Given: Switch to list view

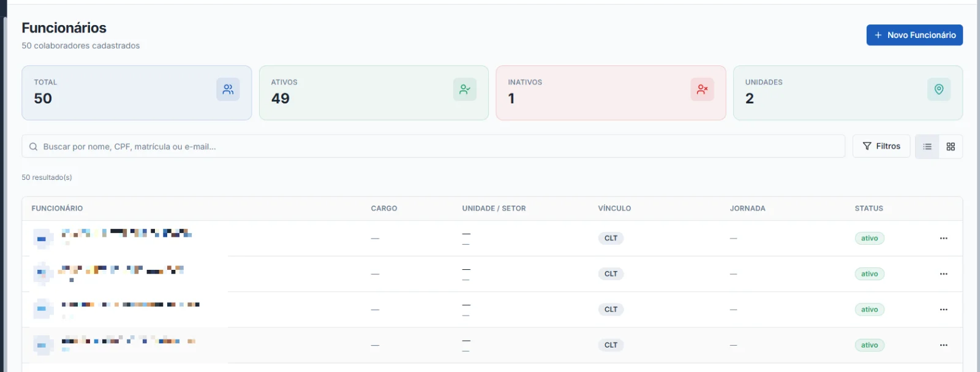Looking at the screenshot, I should 927,147.
